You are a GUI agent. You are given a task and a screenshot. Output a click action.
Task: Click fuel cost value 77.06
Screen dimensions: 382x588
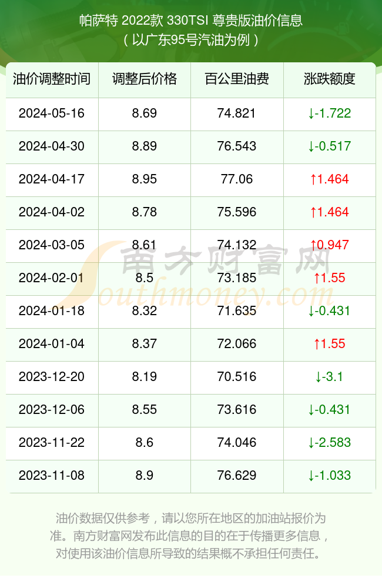237,179
